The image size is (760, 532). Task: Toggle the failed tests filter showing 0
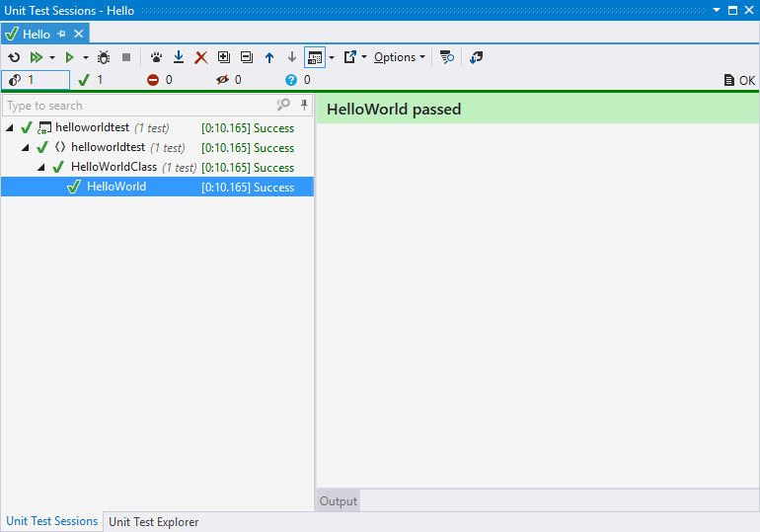click(160, 80)
